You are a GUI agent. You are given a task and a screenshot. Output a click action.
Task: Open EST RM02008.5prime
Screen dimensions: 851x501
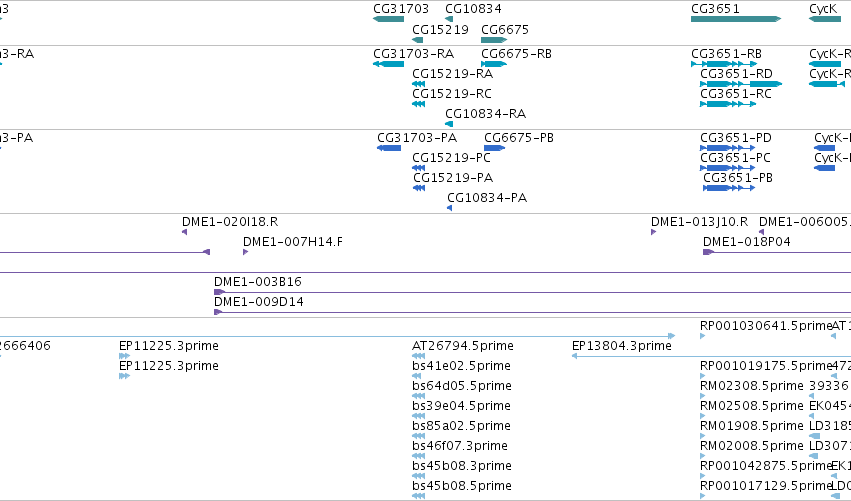point(702,456)
